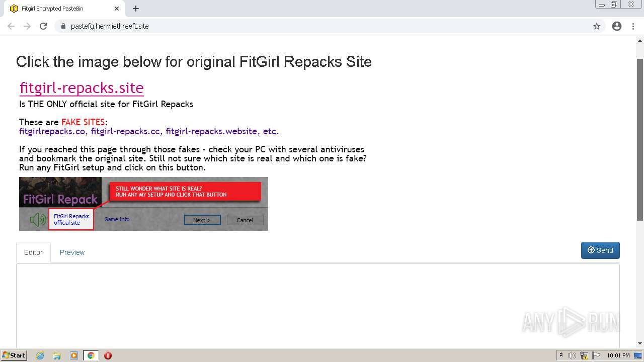Open the fitgirl-repacks.site link

pyautogui.click(x=82, y=87)
